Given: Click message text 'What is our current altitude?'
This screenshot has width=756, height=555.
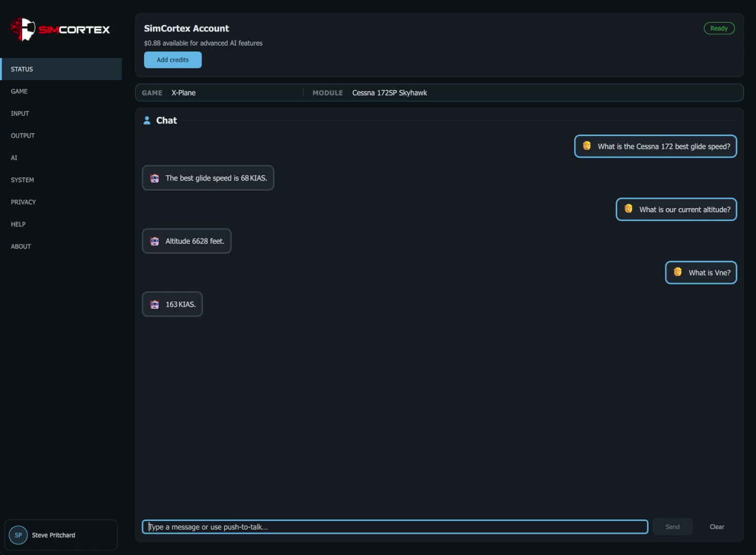Looking at the screenshot, I should 685,210.
